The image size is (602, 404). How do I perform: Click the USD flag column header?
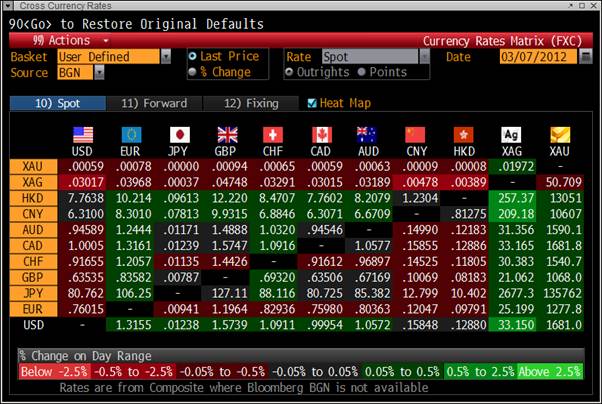[x=82, y=134]
